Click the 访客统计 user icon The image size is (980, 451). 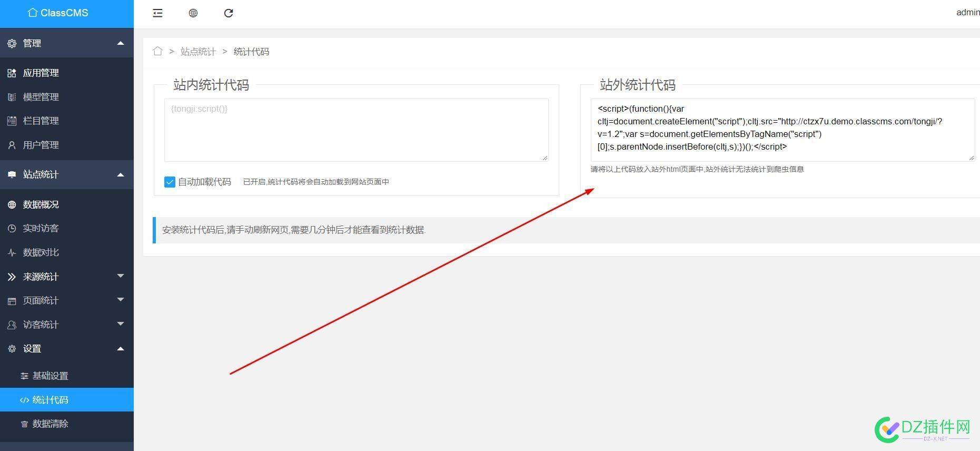pos(12,325)
